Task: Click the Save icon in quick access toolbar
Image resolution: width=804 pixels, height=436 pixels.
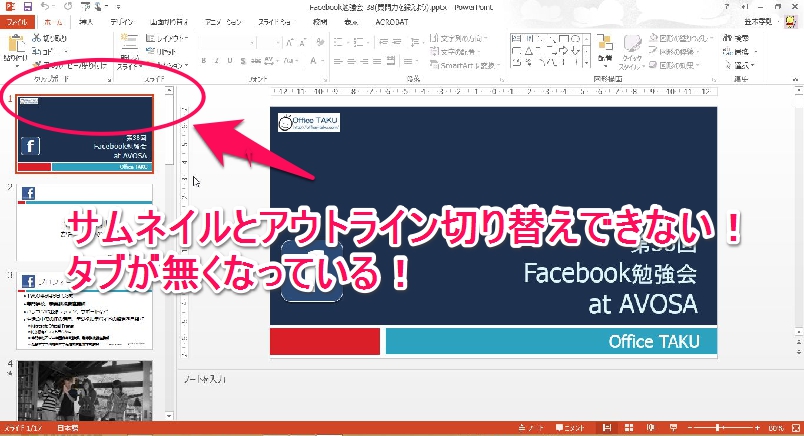Action: [x=28, y=7]
